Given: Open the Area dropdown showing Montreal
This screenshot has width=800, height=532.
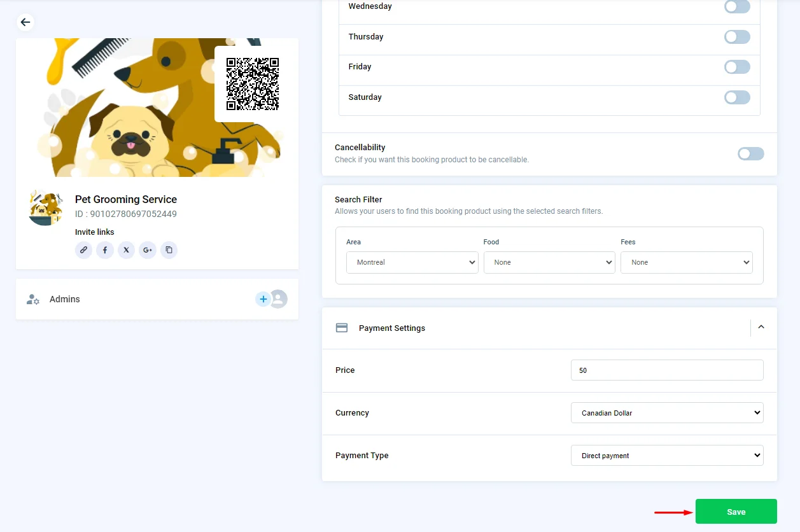Looking at the screenshot, I should coord(412,262).
